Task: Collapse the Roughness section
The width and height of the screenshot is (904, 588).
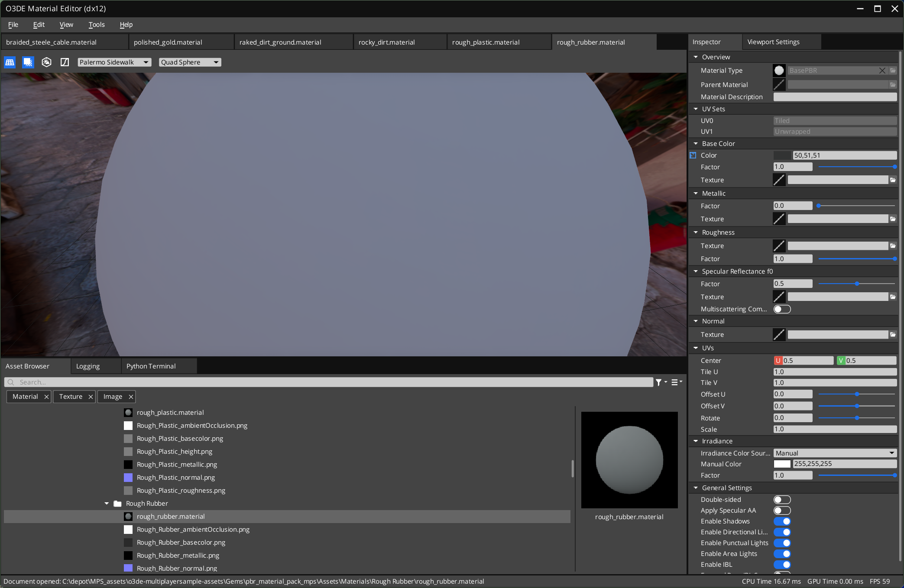Action: 696,232
